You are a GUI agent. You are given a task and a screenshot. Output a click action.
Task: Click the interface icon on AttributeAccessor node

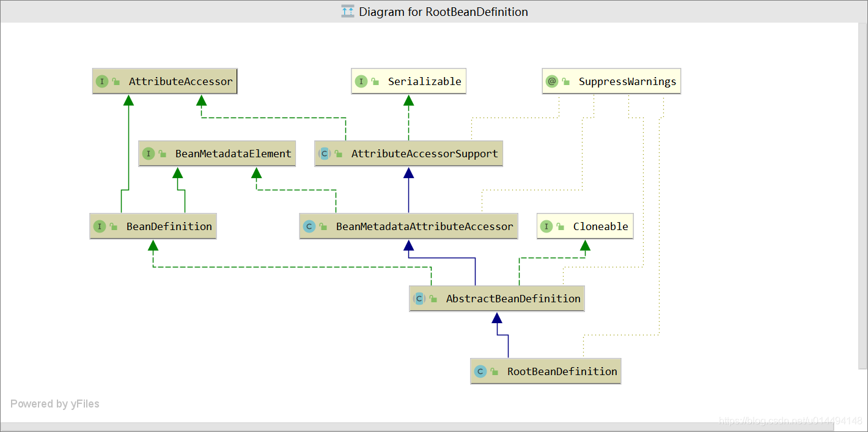click(102, 81)
